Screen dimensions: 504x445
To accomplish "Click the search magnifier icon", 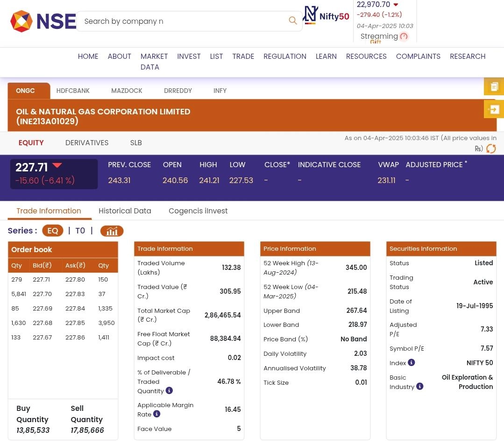I will tap(293, 21).
